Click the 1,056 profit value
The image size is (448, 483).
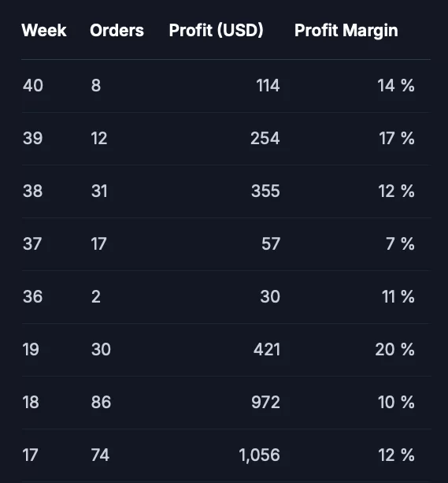(x=260, y=455)
